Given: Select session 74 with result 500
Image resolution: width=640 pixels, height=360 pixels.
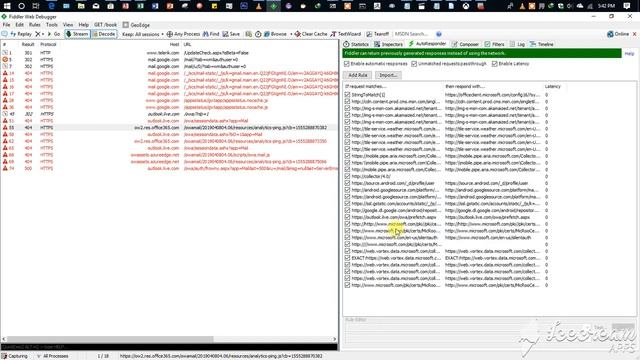Looking at the screenshot, I should [x=169, y=168].
